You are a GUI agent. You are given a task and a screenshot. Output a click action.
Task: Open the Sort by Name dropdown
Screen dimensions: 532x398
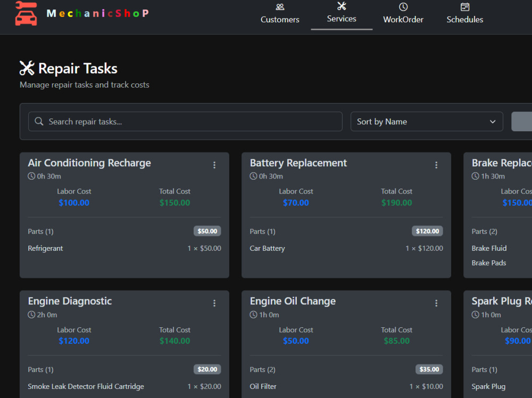coord(427,121)
